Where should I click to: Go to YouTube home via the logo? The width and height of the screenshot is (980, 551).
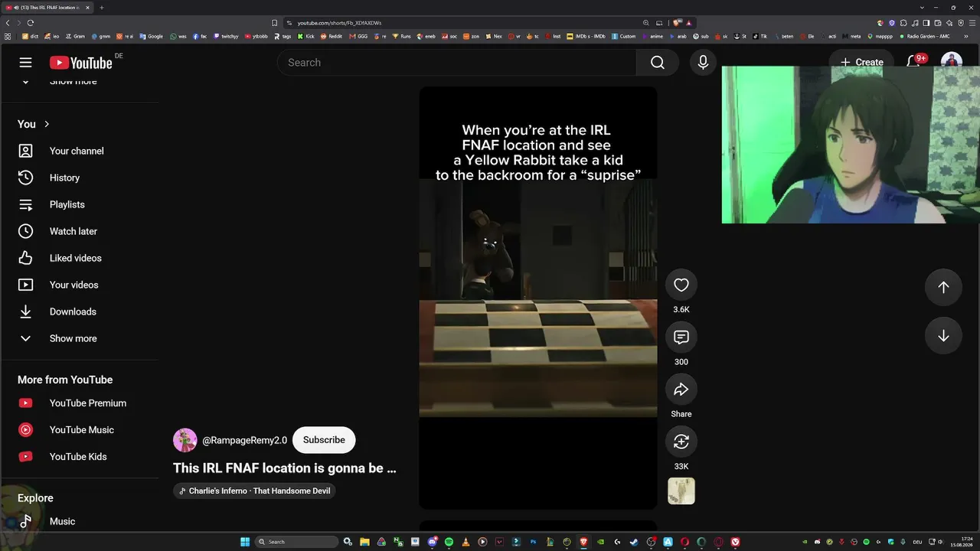(x=81, y=63)
